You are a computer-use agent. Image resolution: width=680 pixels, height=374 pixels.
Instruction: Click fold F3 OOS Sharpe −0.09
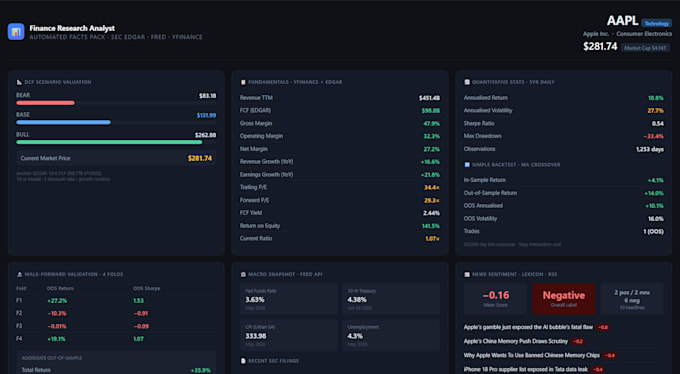pyautogui.click(x=141, y=326)
